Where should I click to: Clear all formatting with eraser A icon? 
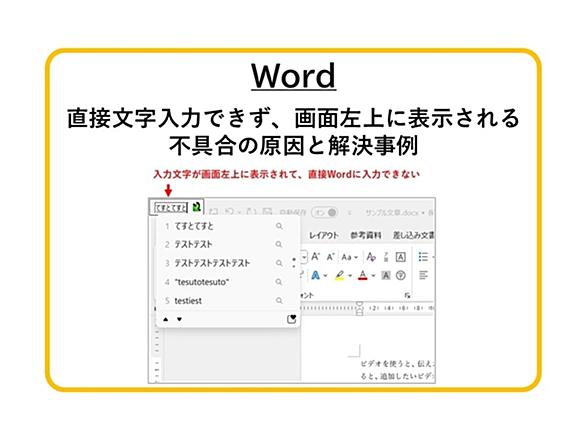371,257
